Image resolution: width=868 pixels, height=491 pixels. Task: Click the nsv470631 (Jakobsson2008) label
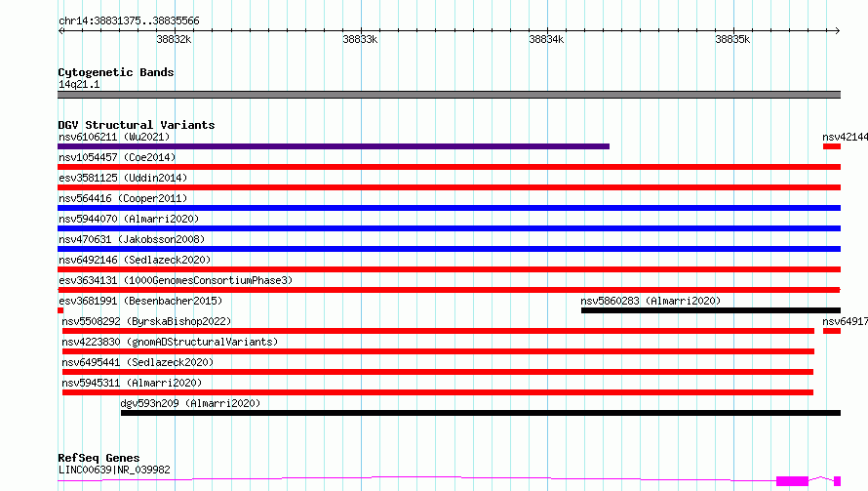pyautogui.click(x=132, y=239)
